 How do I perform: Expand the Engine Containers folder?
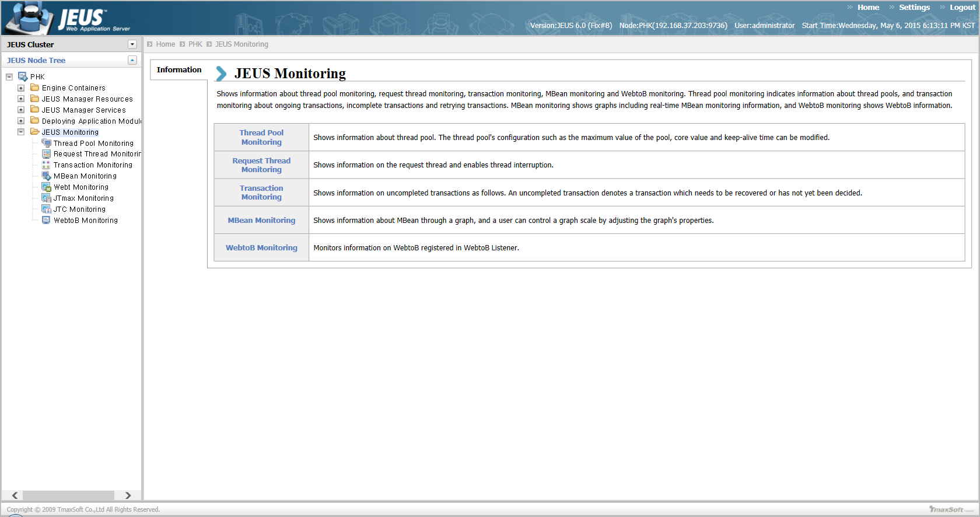pyautogui.click(x=21, y=88)
